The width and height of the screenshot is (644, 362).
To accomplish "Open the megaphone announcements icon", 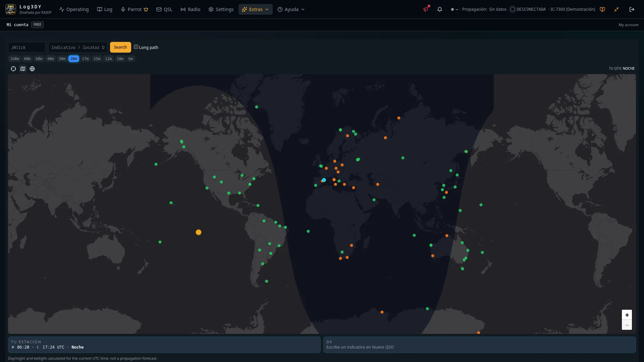I will pos(426,9).
